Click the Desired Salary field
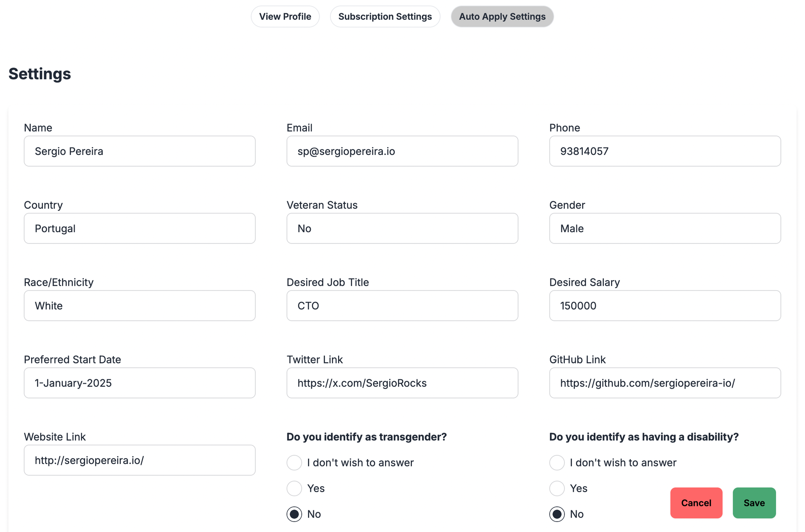805x532 pixels. click(x=665, y=306)
